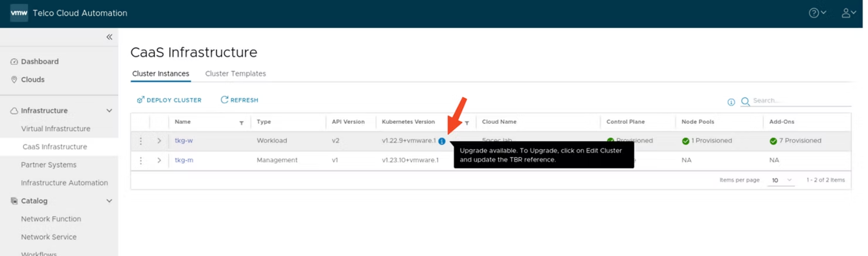The width and height of the screenshot is (868, 256).
Task: Collapse the left navigation sidebar
Action: [x=109, y=37]
